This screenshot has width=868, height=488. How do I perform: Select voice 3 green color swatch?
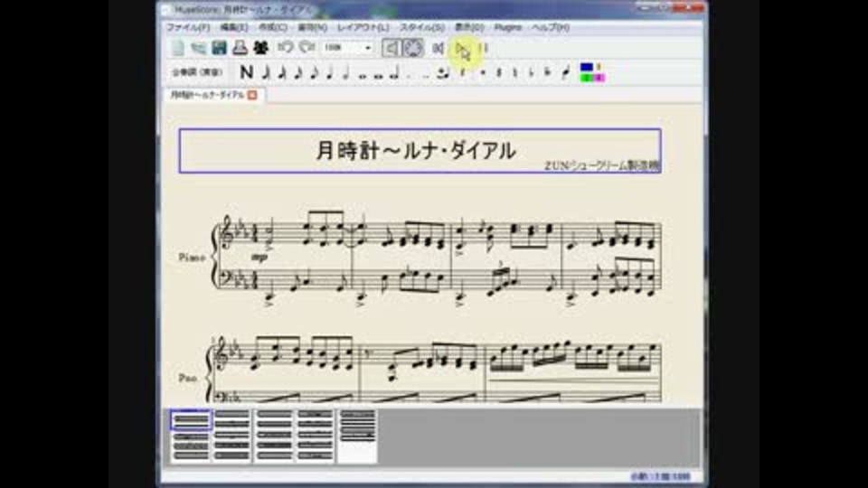586,78
